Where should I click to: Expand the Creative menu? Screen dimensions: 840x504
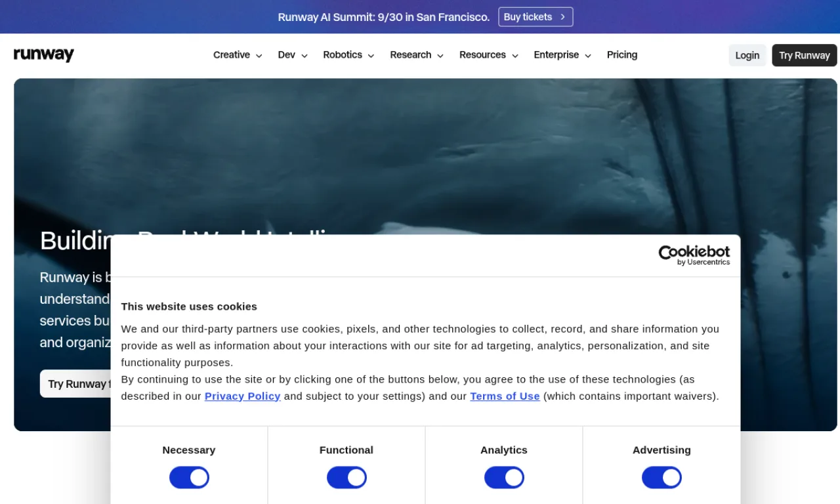[x=238, y=55]
